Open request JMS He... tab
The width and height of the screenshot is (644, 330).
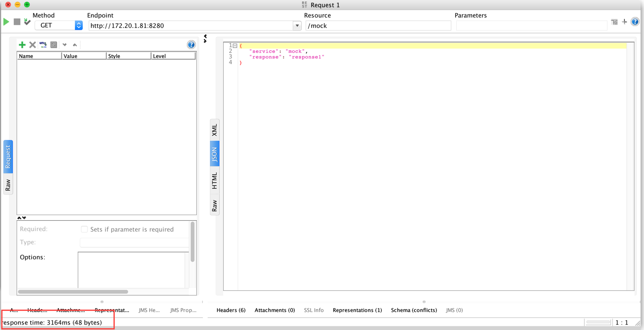pyautogui.click(x=149, y=310)
